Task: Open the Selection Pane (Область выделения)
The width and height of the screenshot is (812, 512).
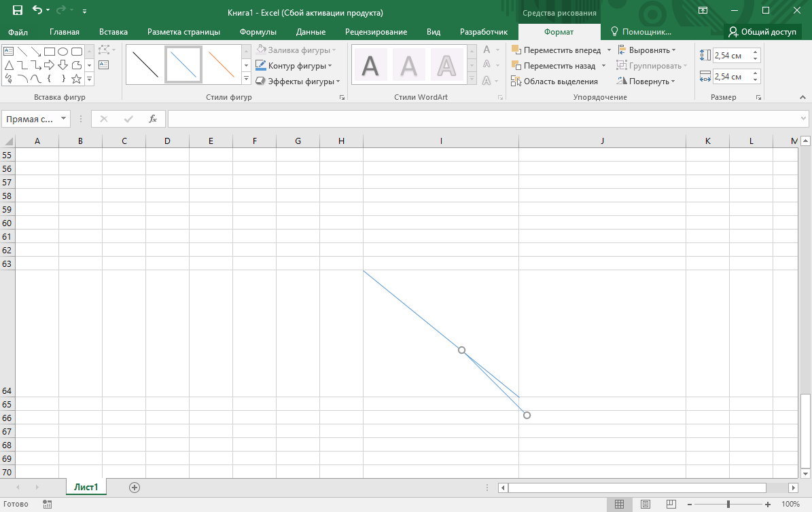Action: click(x=554, y=81)
